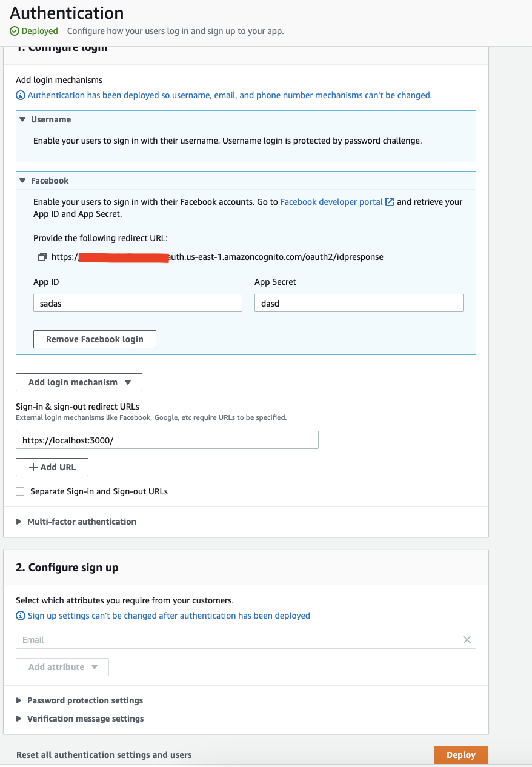Open the Facebook developer portal link
The image size is (532, 767).
click(332, 202)
